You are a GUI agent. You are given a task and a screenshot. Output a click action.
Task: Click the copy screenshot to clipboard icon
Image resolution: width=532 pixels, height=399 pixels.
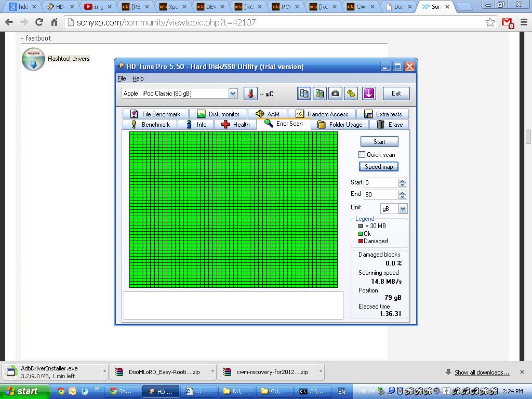pyautogui.click(x=320, y=94)
